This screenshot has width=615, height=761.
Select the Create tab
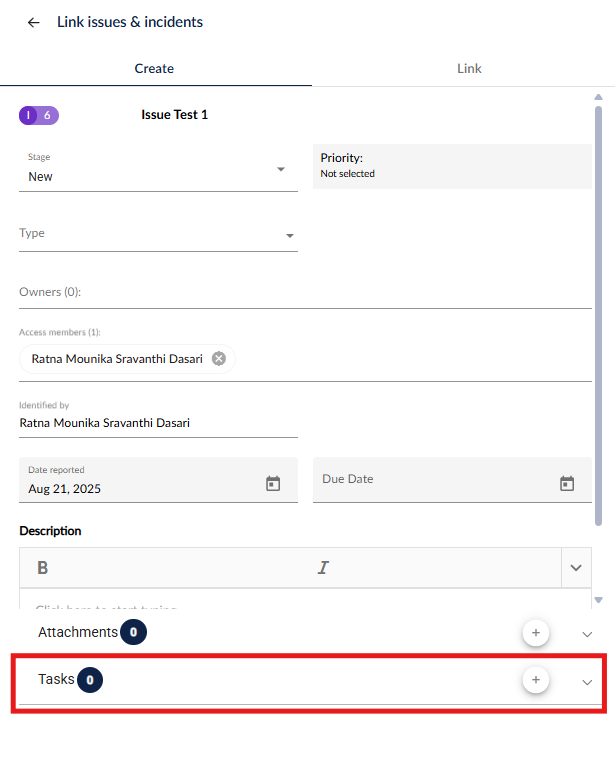pyautogui.click(x=154, y=68)
